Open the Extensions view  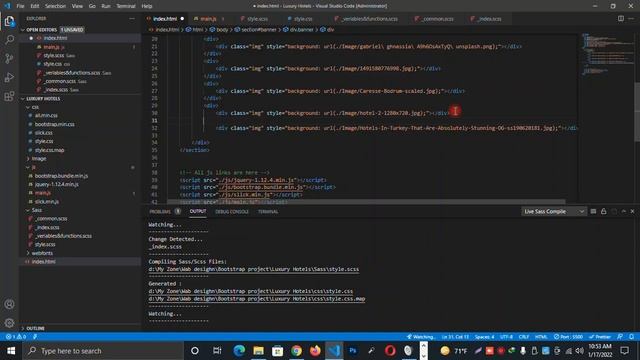[x=9, y=96]
